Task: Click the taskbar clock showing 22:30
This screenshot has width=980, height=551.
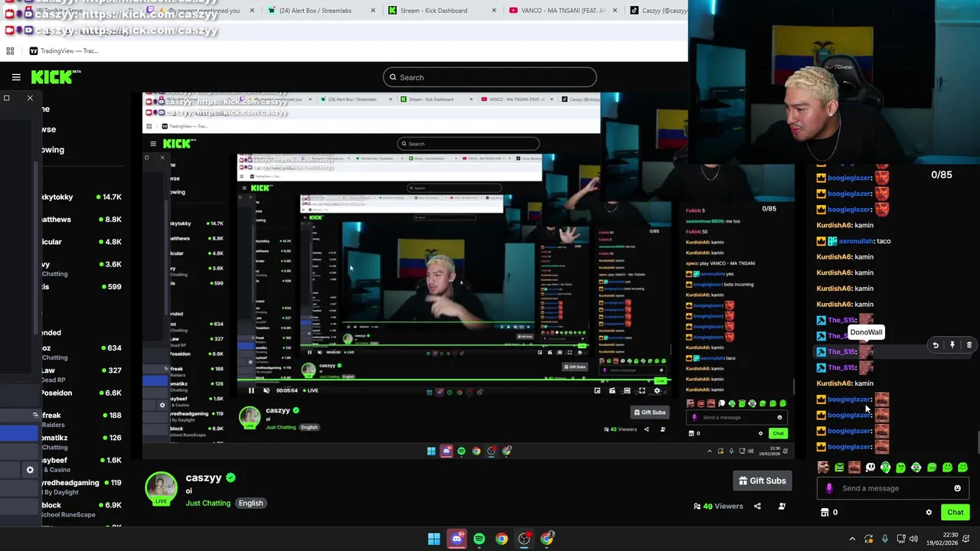Action: [942, 539]
